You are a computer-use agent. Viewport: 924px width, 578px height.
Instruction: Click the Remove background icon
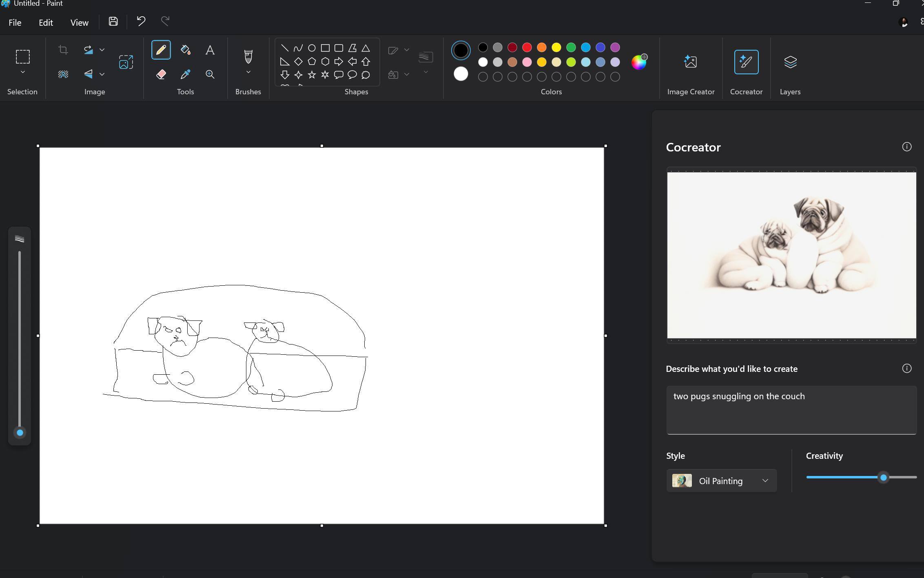63,74
